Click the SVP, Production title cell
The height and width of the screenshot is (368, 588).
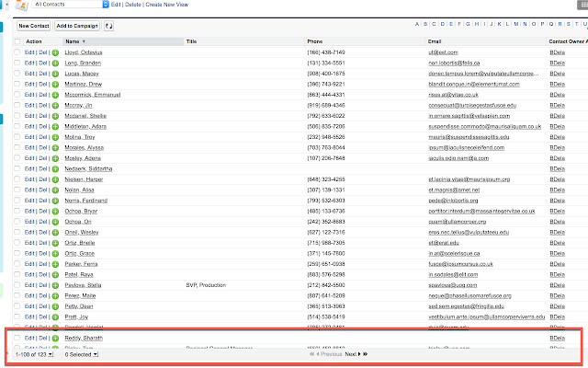pos(206,285)
